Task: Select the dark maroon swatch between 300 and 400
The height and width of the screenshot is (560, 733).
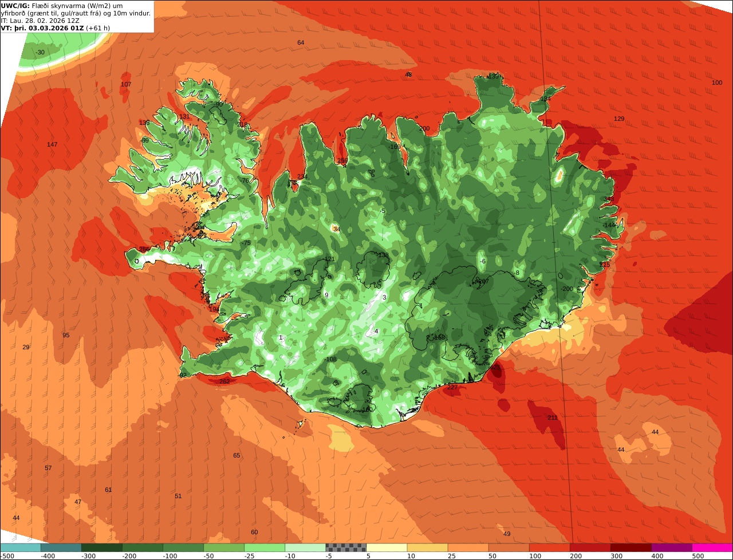Action: coord(630,547)
